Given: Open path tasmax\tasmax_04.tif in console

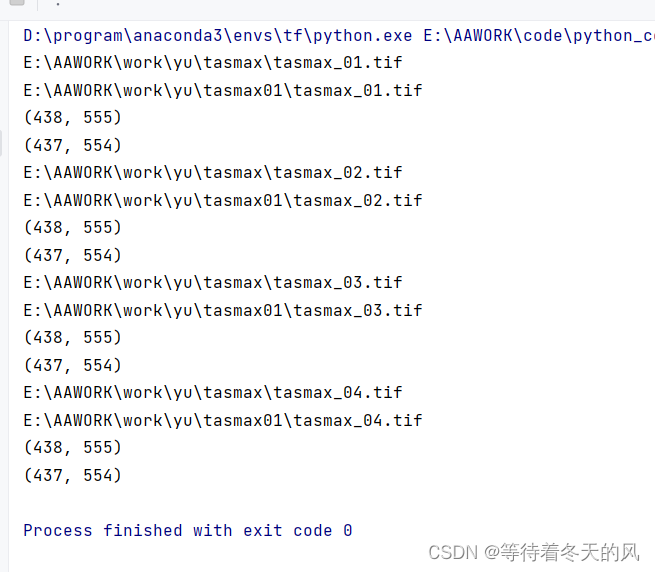Looking at the screenshot, I should (x=213, y=393).
